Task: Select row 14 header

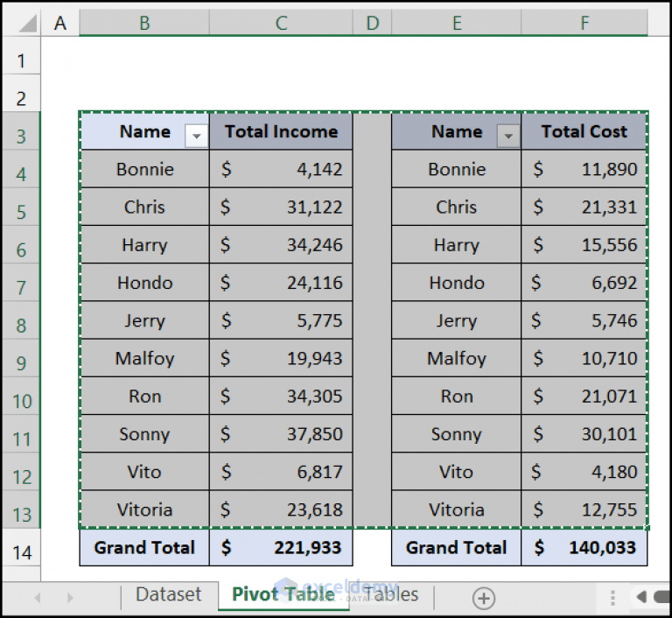Action: click(21, 548)
